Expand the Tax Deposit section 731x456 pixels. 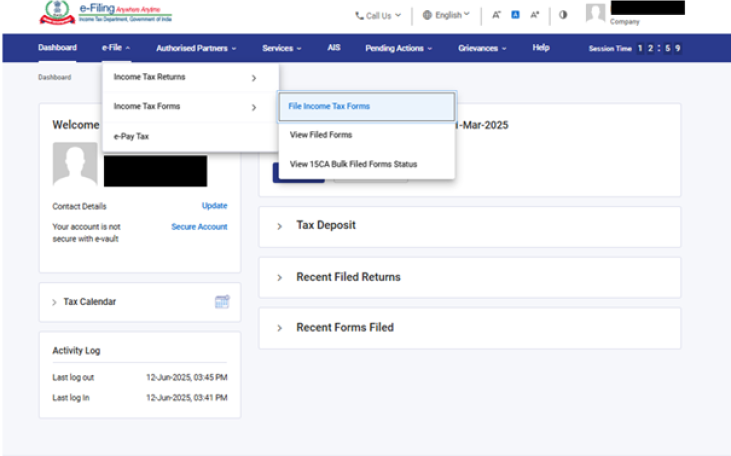326,225
